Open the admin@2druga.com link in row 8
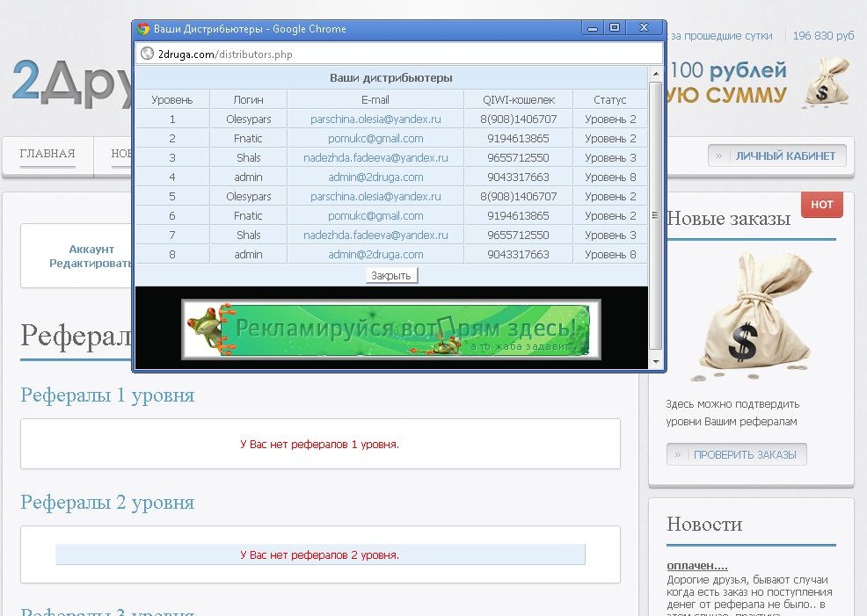867x616 pixels. (x=375, y=254)
